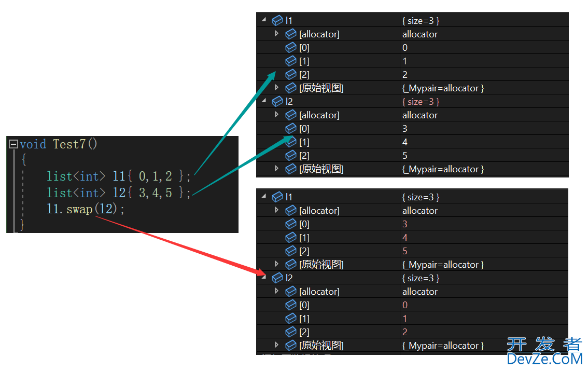This screenshot has height=370, width=588.
Task: Select '{_Mypair=allocator }' value of l1 in bottom panel
Action: tap(443, 265)
